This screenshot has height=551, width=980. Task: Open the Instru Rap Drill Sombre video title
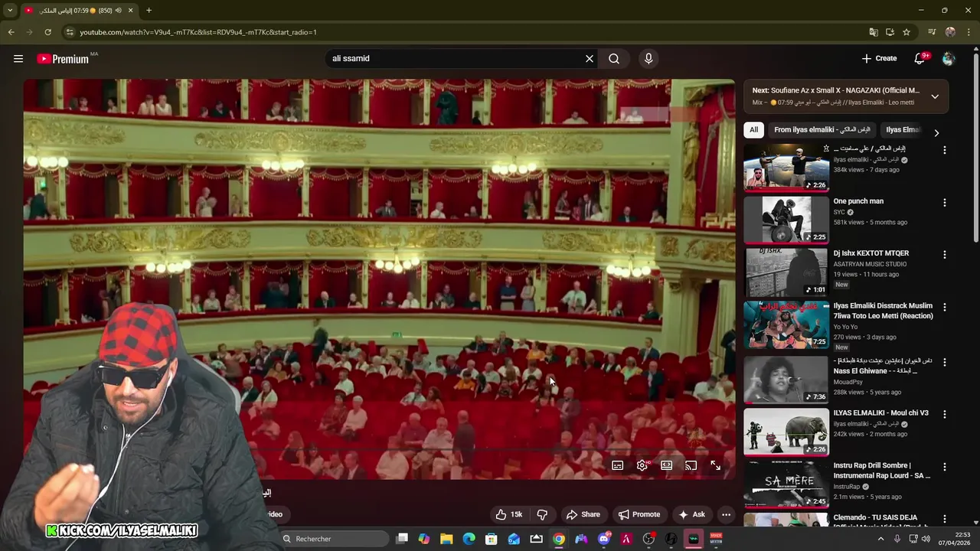pyautogui.click(x=881, y=470)
